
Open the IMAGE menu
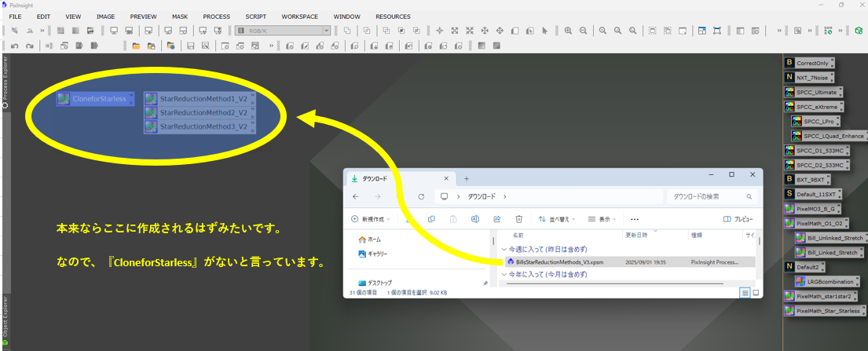[x=105, y=16]
